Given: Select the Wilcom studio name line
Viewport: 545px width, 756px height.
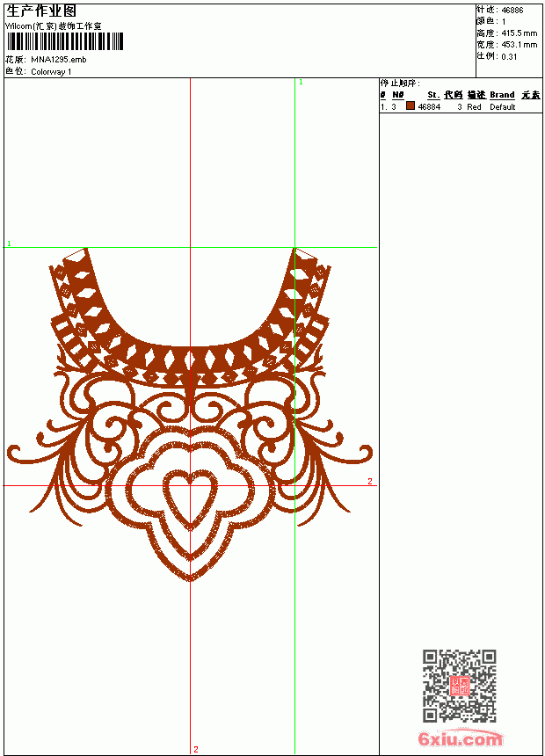Looking at the screenshot, I should point(54,26).
